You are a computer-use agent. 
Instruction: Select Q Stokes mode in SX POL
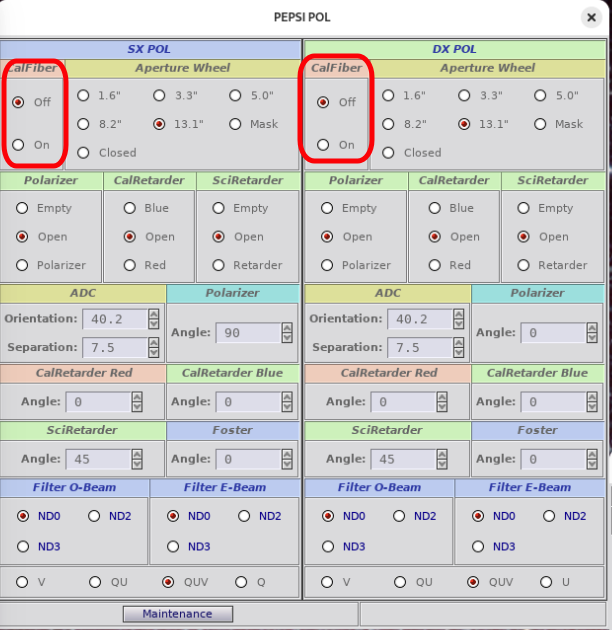(x=241, y=582)
